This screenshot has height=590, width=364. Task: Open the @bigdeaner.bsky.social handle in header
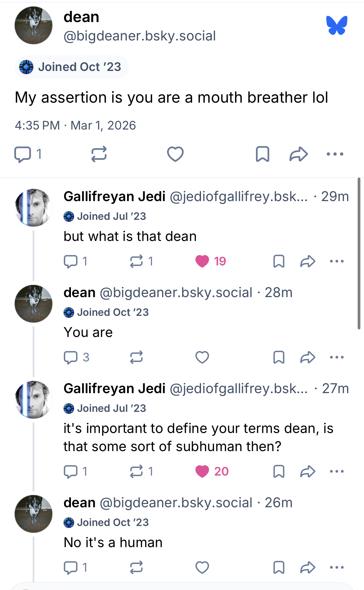pos(139,36)
